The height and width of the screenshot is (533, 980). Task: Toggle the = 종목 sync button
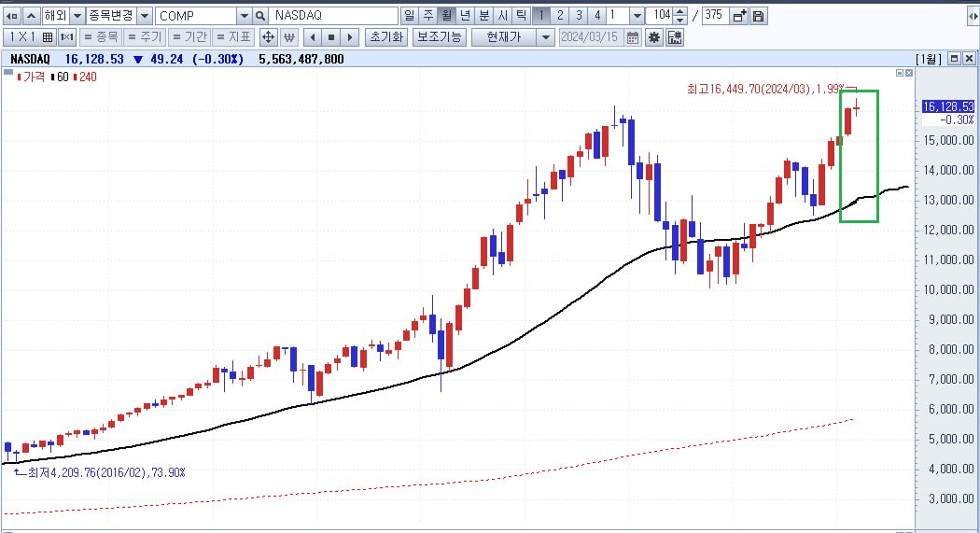[x=101, y=37]
